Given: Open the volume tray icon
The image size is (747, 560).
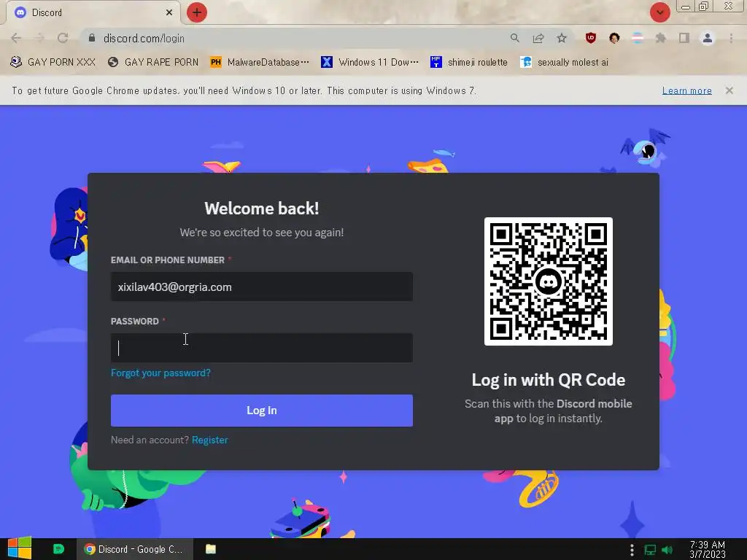Looking at the screenshot, I should coord(667,550).
